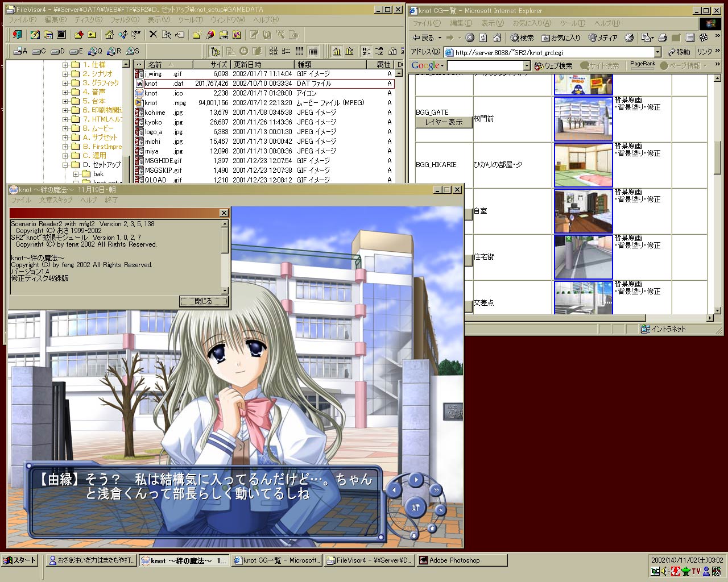Open FileVisor's 'ディスク(S)' menu
Screen dimensions: 728x582
point(88,20)
